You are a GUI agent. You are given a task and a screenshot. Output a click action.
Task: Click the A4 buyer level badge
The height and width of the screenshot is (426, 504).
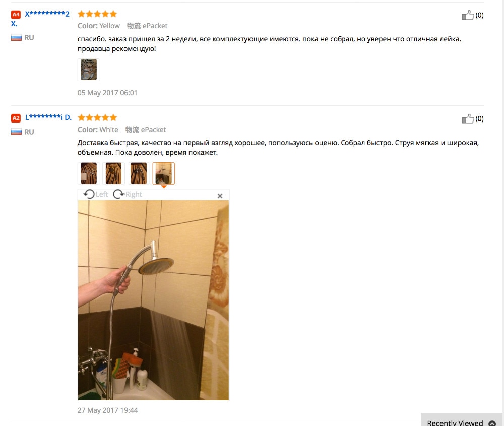click(16, 15)
